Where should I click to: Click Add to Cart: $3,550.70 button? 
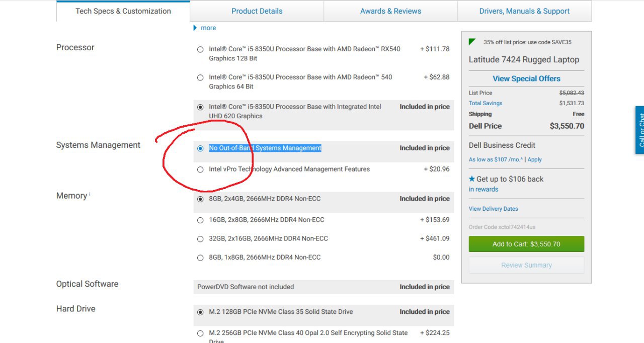pos(526,244)
